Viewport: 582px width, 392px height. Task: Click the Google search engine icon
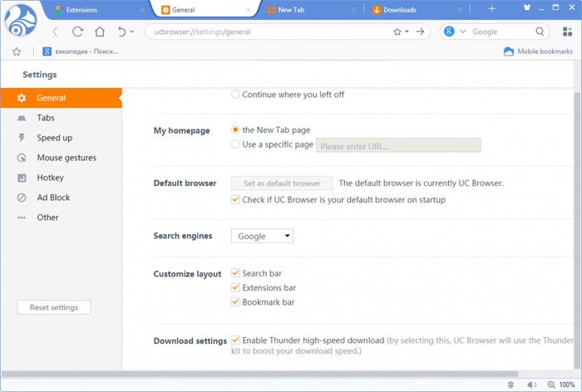[449, 32]
